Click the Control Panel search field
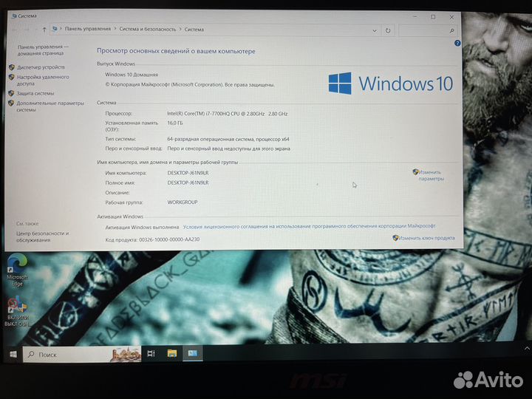The image size is (532, 399). [x=426, y=30]
